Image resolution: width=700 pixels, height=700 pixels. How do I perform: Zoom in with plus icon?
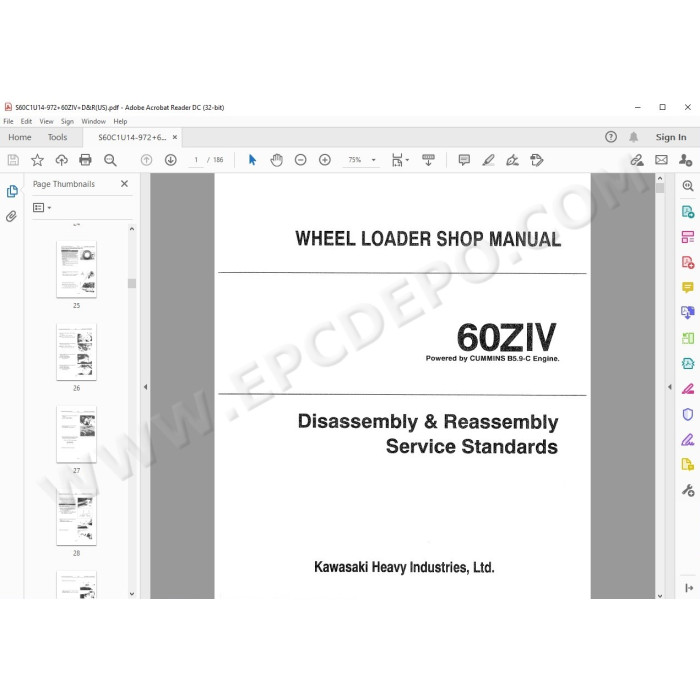click(325, 160)
